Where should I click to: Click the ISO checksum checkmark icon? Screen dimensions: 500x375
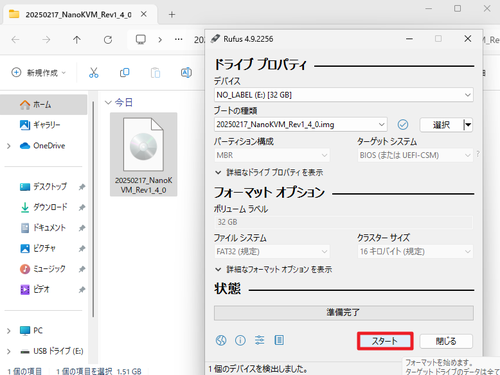click(403, 125)
